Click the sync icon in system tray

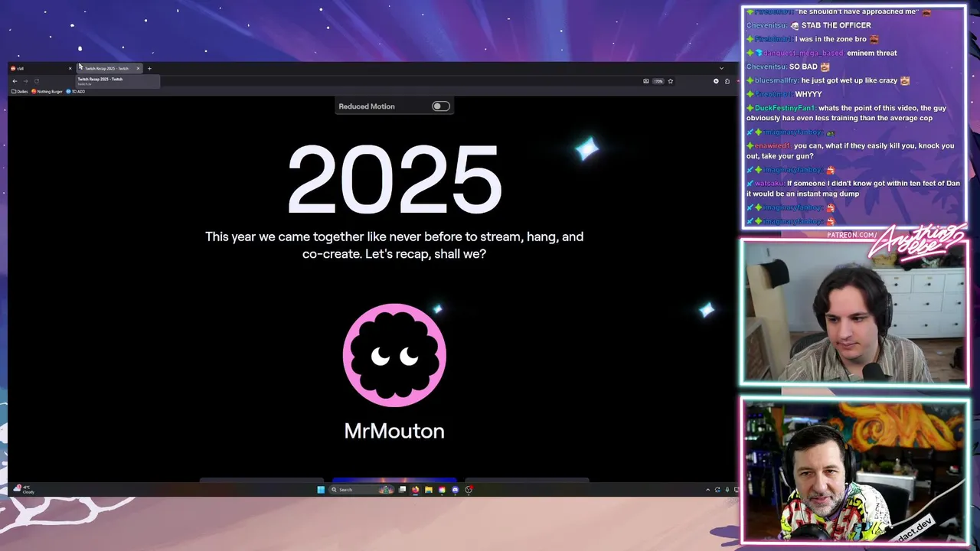pos(717,490)
